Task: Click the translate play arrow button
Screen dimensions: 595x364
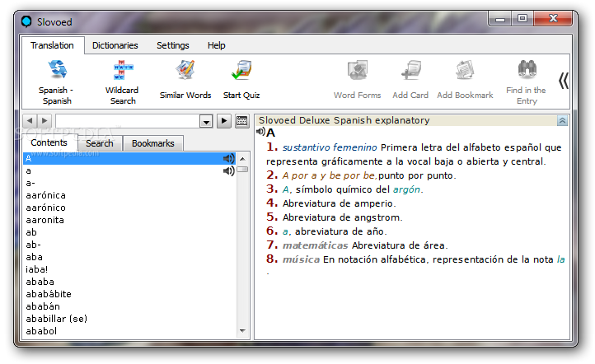Action: pos(224,121)
